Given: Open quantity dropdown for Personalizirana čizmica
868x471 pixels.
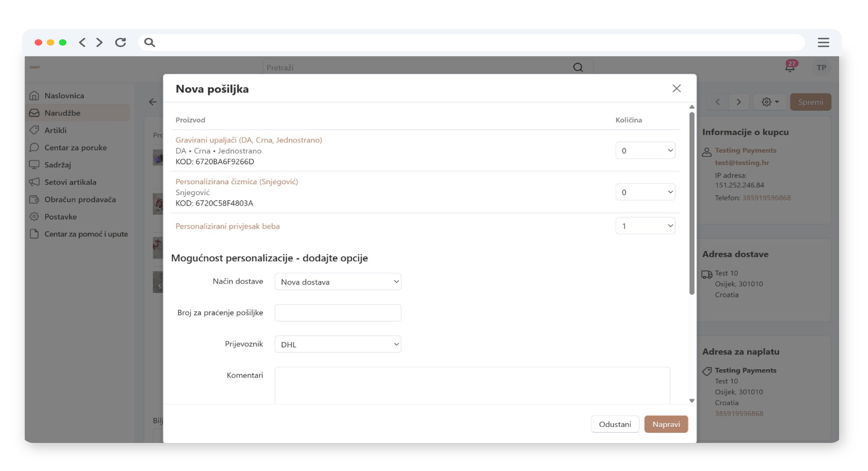Looking at the screenshot, I should [x=645, y=192].
